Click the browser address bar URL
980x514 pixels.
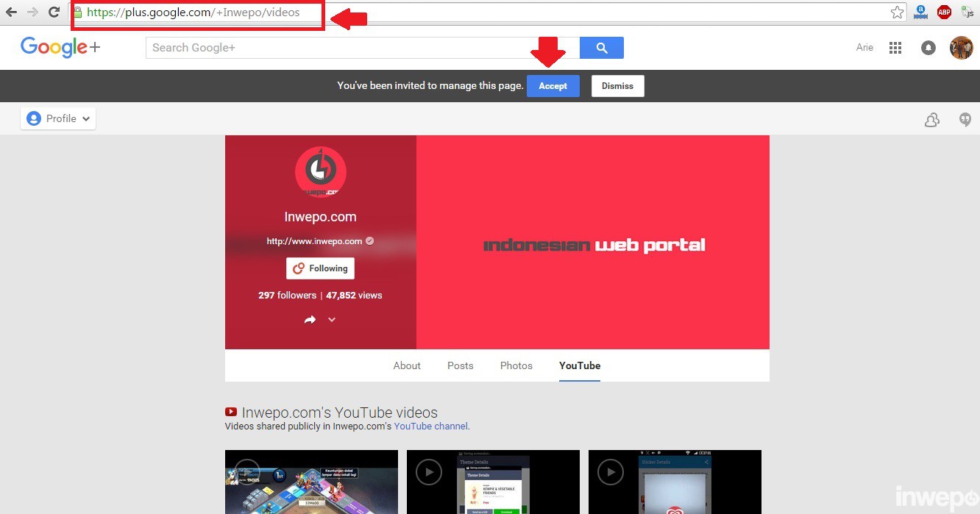point(193,13)
